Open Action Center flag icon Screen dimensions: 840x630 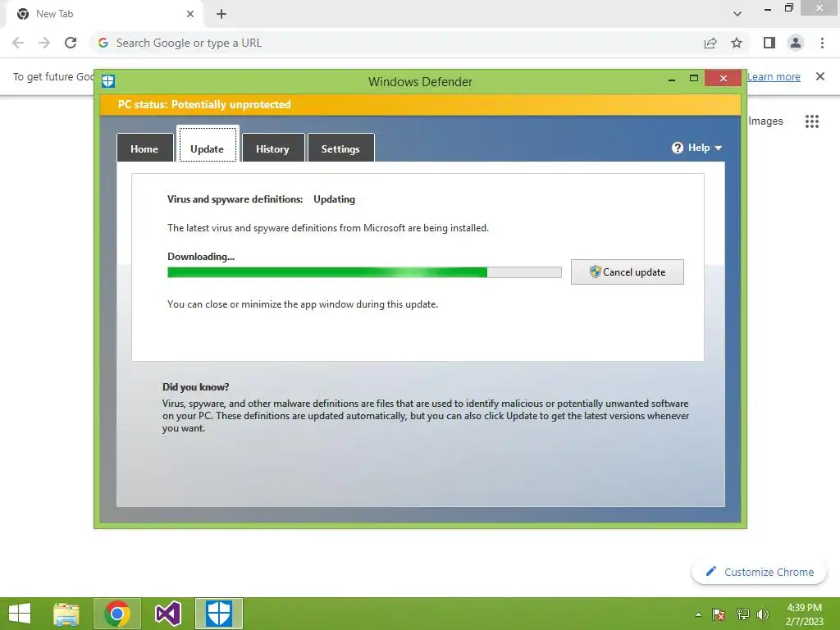[x=719, y=614]
